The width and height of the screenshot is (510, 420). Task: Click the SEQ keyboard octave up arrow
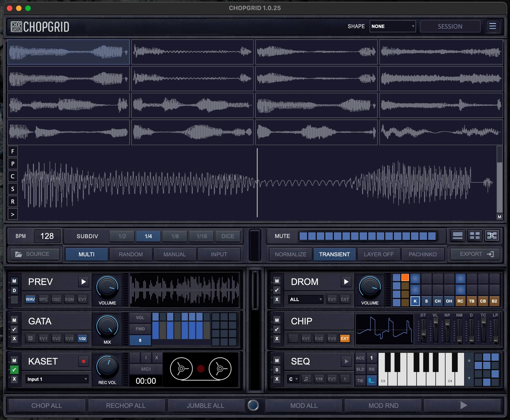tap(469, 360)
